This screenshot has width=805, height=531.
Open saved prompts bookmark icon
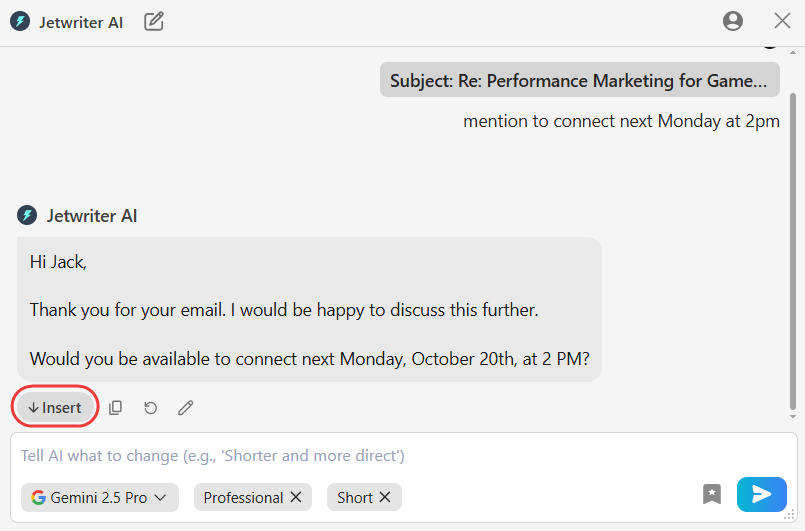pos(712,494)
